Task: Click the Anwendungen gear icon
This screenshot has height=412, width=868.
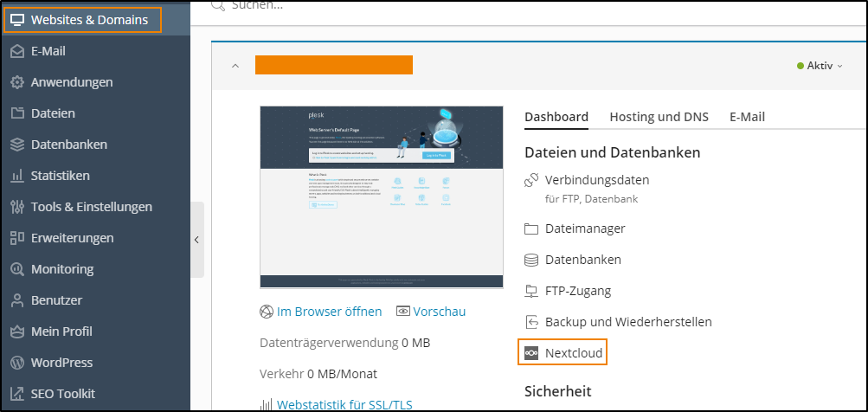Action: click(x=17, y=82)
